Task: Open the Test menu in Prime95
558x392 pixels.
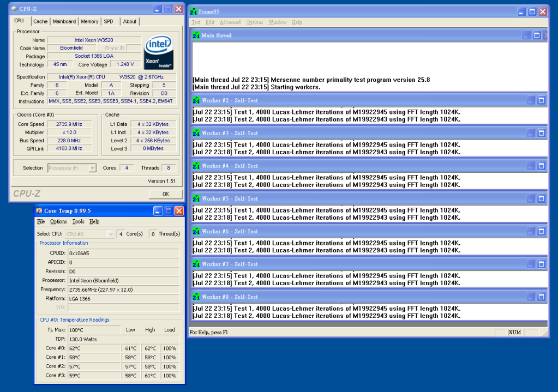Action: tap(196, 22)
